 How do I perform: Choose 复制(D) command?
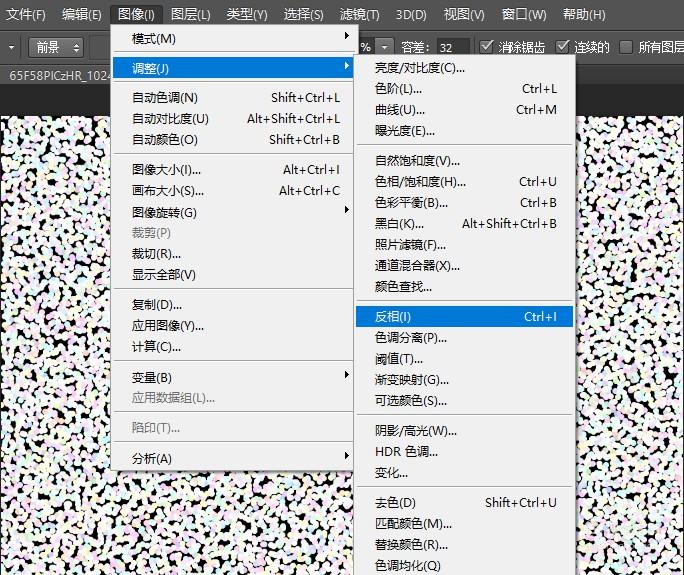point(233,305)
